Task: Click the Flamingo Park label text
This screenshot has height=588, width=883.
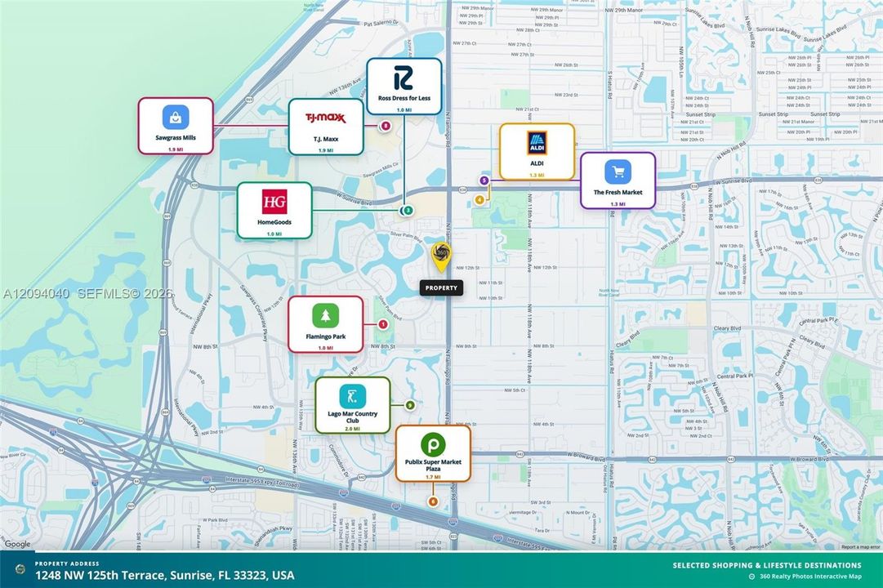Action: pyautogui.click(x=325, y=336)
